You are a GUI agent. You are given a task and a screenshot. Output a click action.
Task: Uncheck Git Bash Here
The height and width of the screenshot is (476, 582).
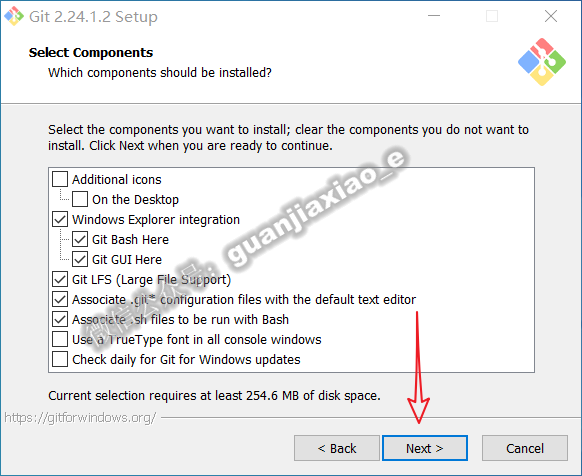pyautogui.click(x=80, y=239)
